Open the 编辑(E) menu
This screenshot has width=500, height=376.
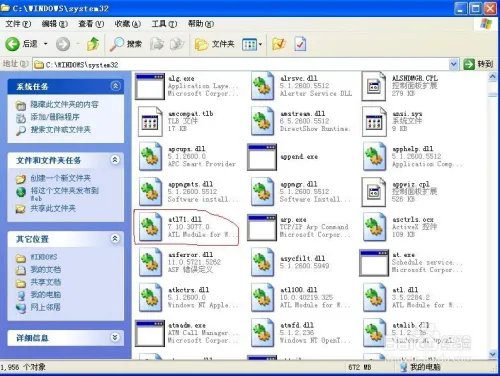(x=55, y=24)
